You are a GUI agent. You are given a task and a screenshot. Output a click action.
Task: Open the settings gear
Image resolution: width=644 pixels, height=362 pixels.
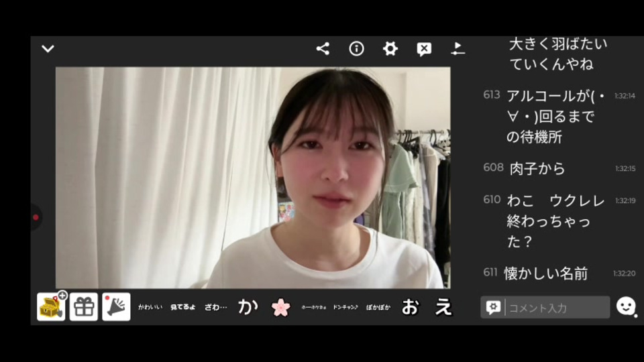[x=390, y=49]
